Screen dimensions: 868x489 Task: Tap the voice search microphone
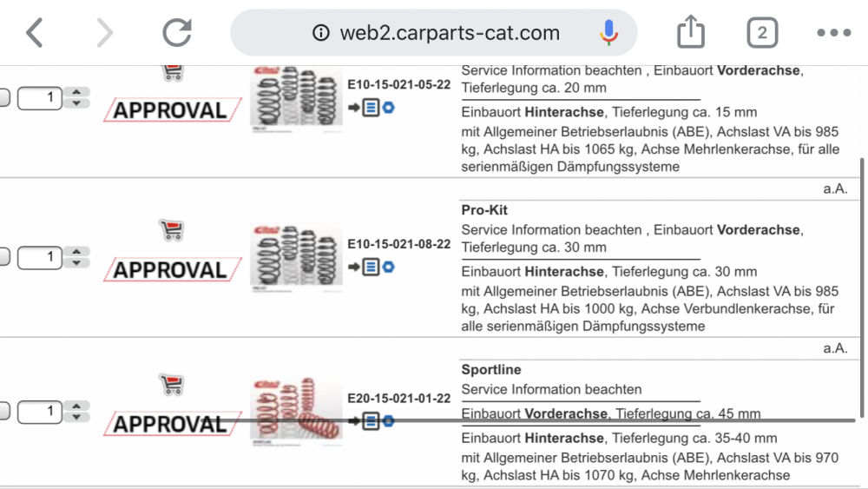[x=608, y=33]
